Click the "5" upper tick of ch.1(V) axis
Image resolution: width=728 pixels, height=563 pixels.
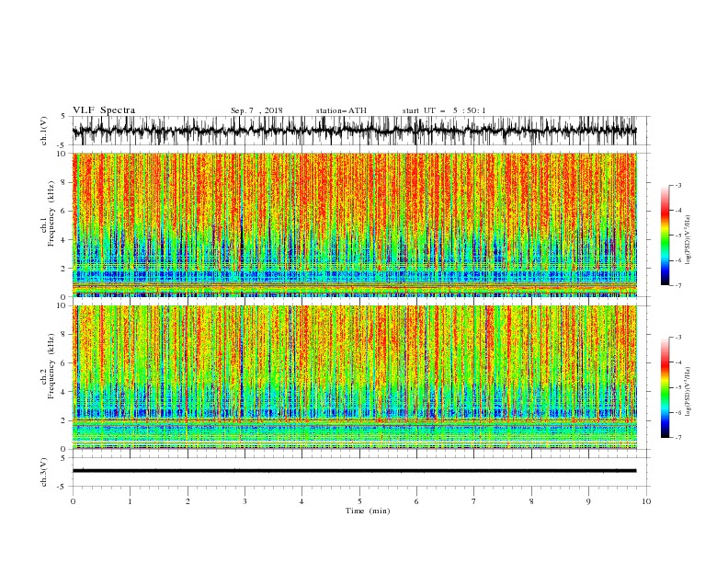tap(63, 116)
